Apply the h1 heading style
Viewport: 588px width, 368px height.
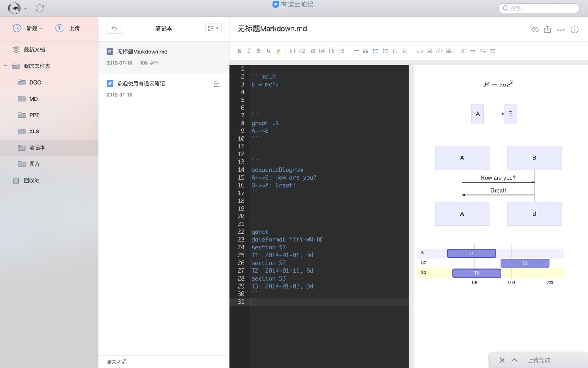(x=292, y=51)
